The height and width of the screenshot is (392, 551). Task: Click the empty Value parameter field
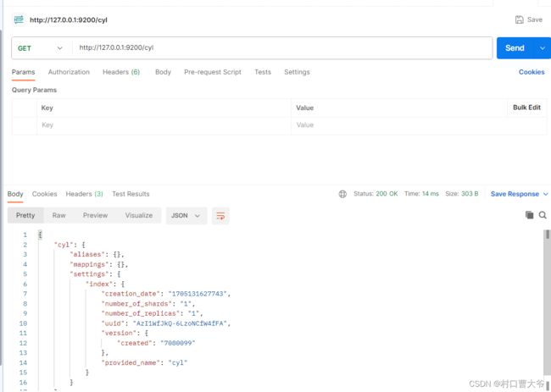click(418, 125)
